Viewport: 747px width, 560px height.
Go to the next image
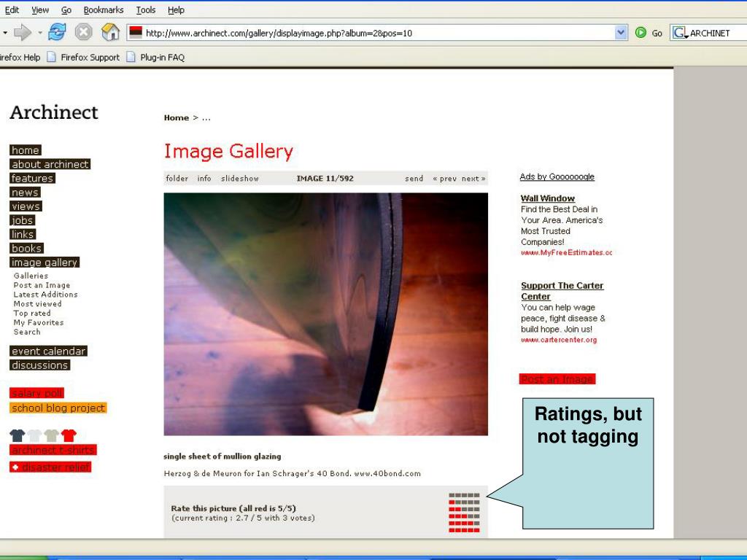pyautogui.click(x=473, y=179)
